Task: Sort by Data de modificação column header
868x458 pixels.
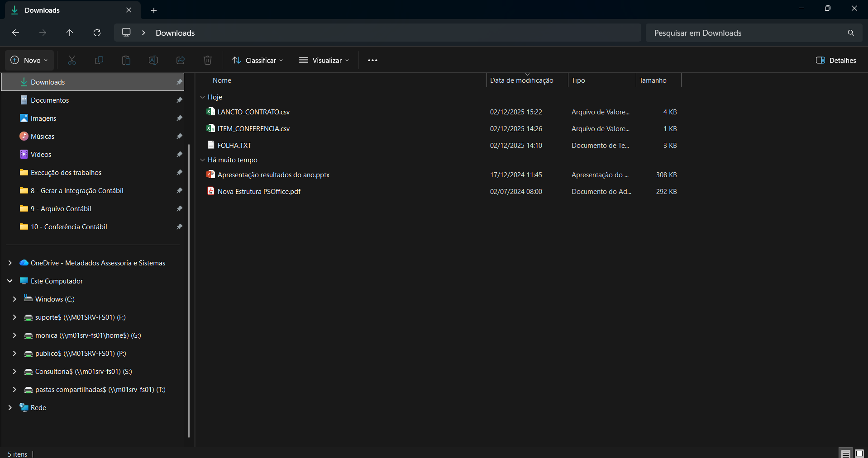Action: (x=521, y=80)
